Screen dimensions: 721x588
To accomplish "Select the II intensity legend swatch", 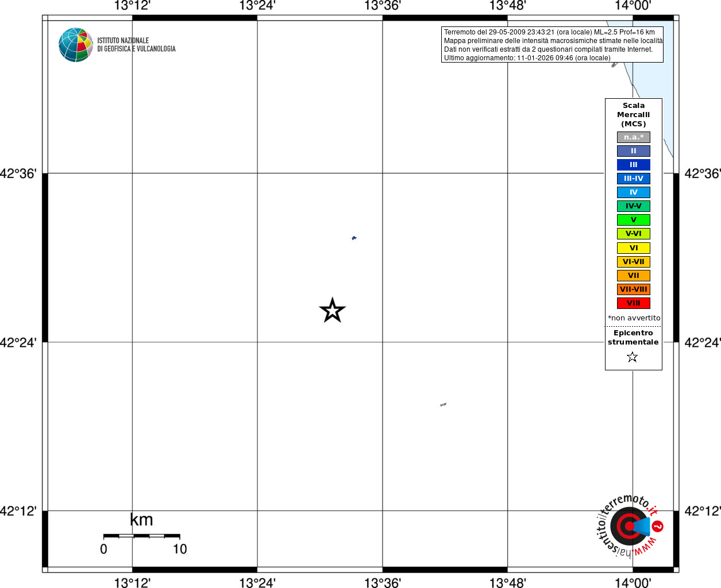I will coord(634,151).
